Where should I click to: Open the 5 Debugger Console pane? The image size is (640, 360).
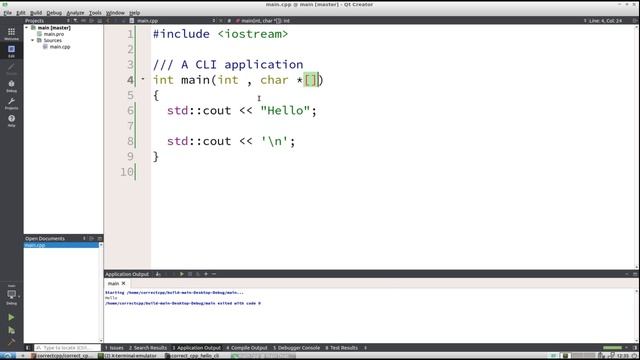click(x=296, y=348)
